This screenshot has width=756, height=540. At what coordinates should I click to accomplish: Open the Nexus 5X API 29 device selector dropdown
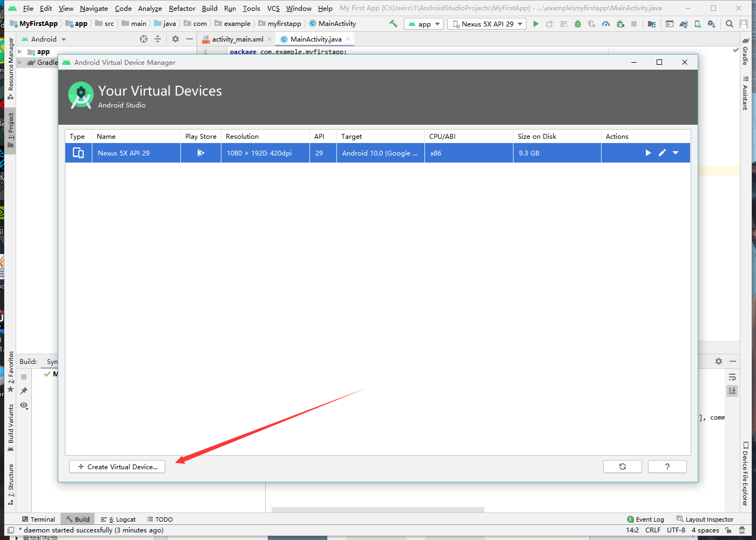(487, 24)
